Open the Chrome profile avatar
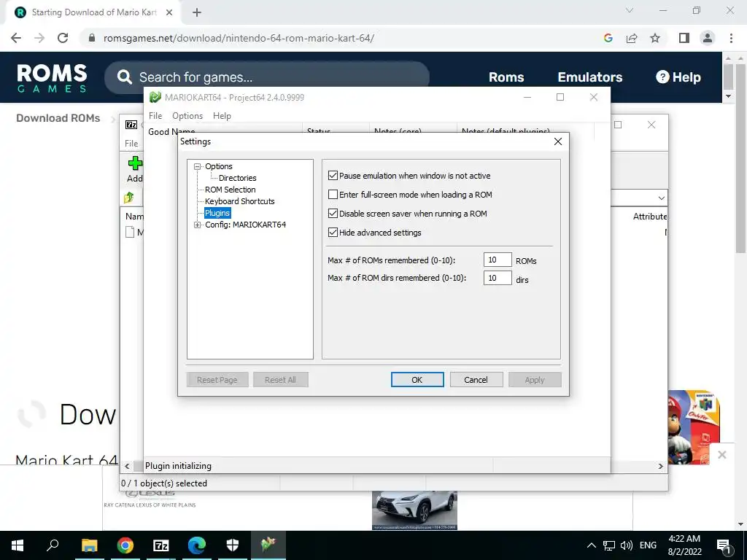 (708, 38)
